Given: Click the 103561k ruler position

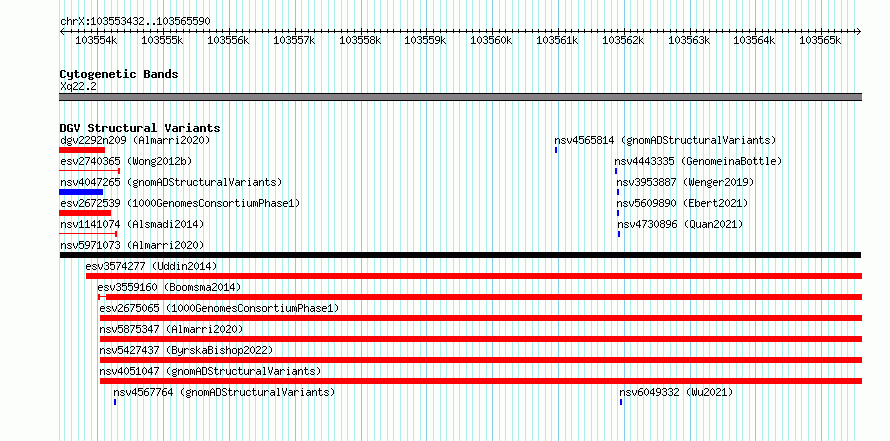Looking at the screenshot, I should click(557, 40).
